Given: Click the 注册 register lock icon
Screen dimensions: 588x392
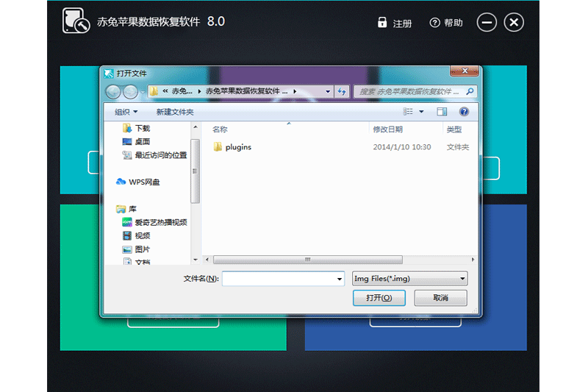Looking at the screenshot, I should click(x=381, y=23).
